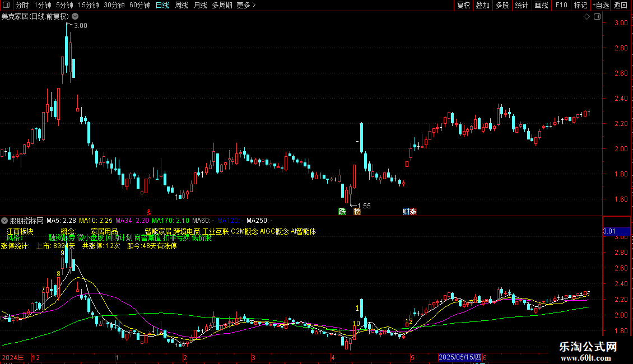Viewport: 633px width, 364px height.
Task: Click the 跨境电商 concept label
Action: click(187, 231)
